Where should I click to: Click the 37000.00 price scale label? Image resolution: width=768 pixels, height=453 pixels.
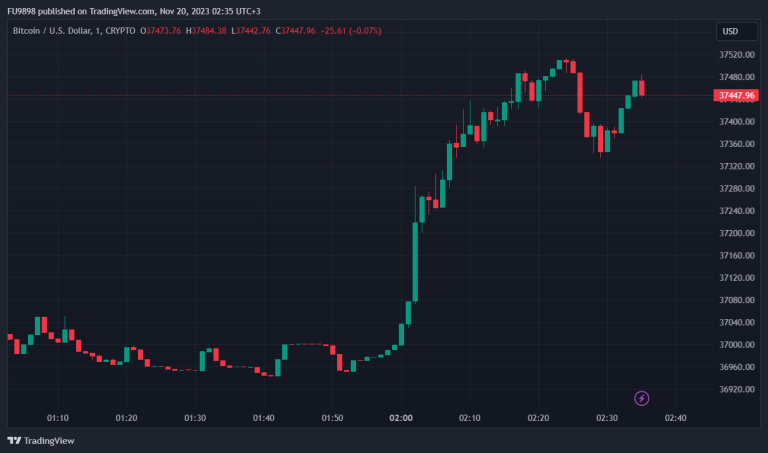coord(735,345)
